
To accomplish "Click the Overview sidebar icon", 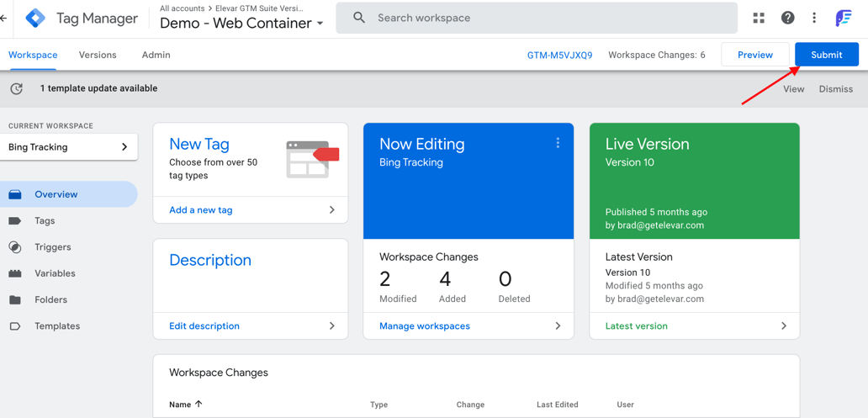I will tap(15, 194).
